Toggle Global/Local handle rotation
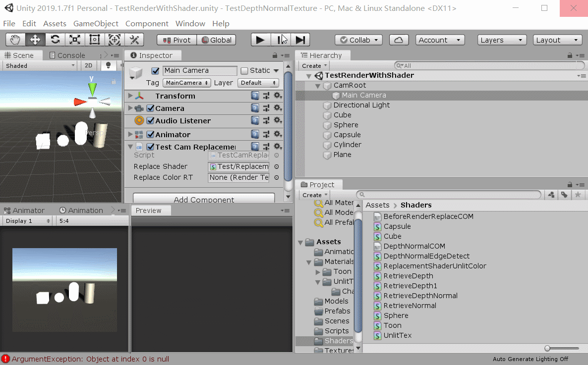Screen dimensions: 588x365 tap(216, 40)
